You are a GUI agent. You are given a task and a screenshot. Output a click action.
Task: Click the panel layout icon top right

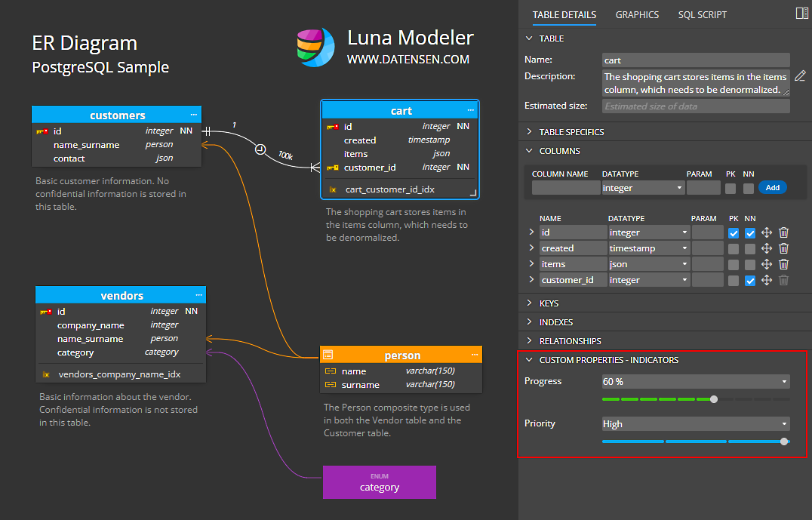[x=801, y=14]
